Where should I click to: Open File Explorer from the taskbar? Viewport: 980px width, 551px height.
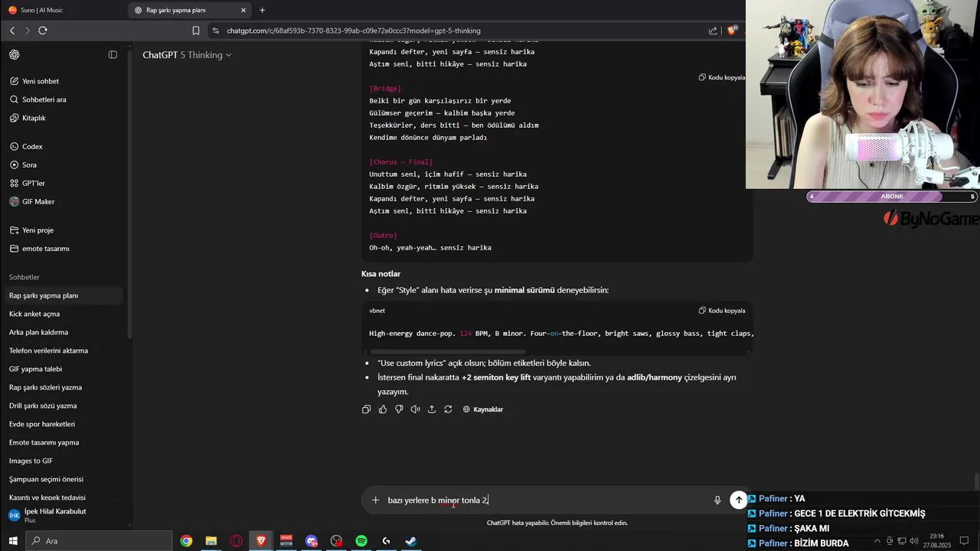tap(211, 541)
